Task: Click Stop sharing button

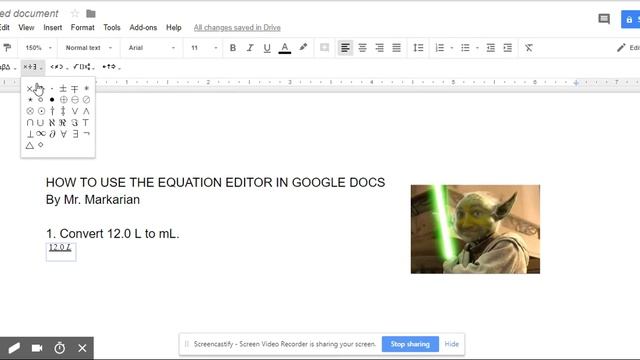Action: click(410, 344)
